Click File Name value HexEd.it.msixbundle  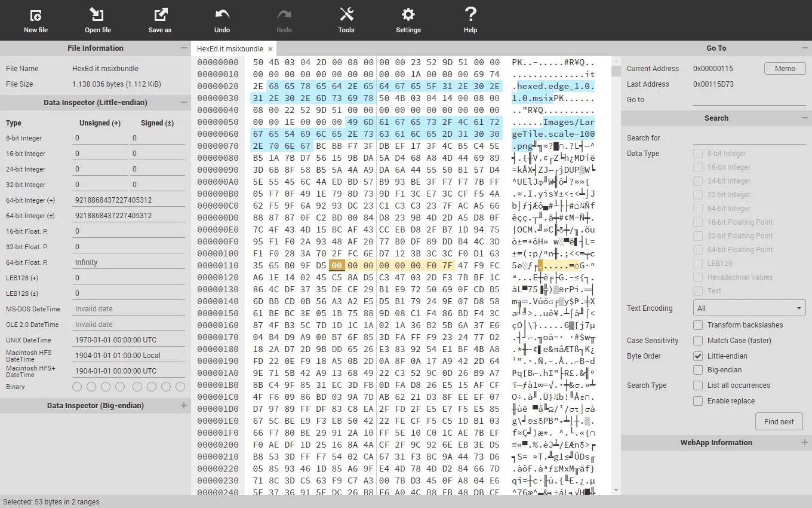click(x=106, y=69)
